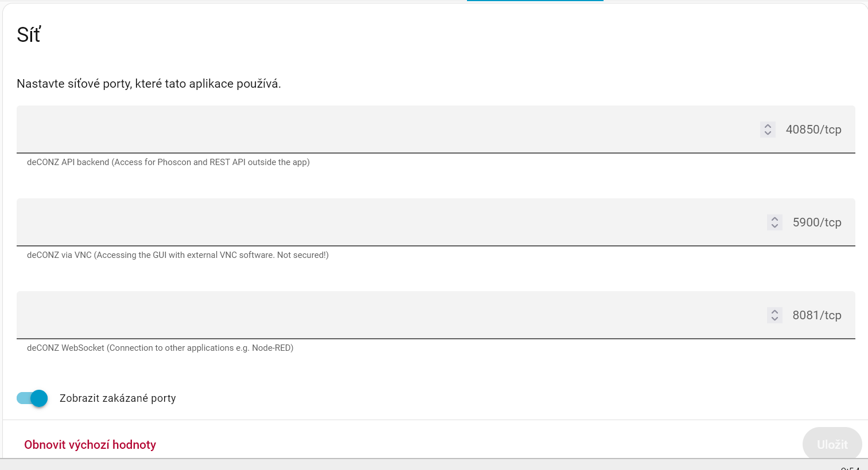
Task: Save changes with the Uložit button
Action: (832, 444)
